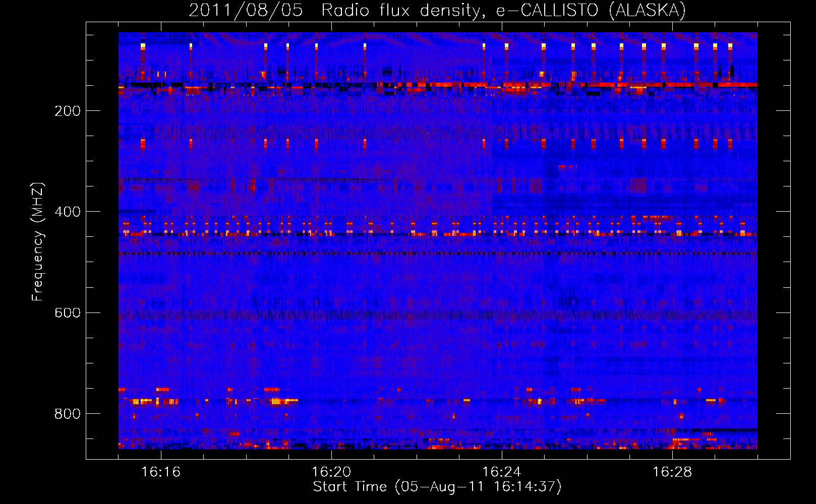Click the '800' frequency axis label

tap(68, 414)
